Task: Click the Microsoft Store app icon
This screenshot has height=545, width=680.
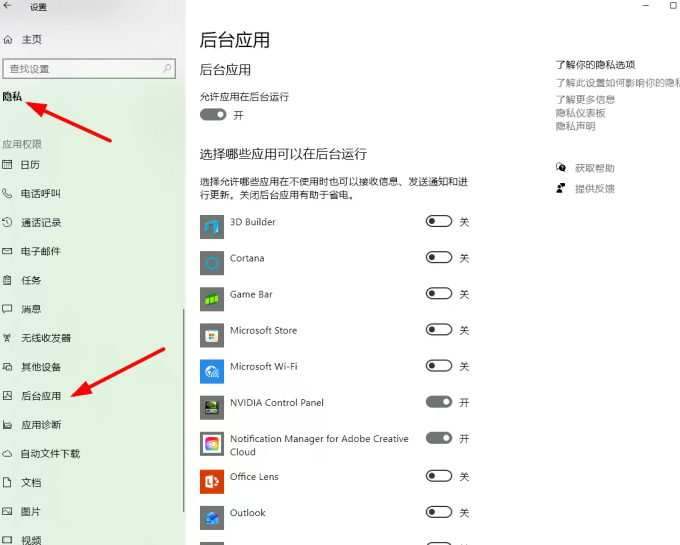Action: pyautogui.click(x=212, y=335)
